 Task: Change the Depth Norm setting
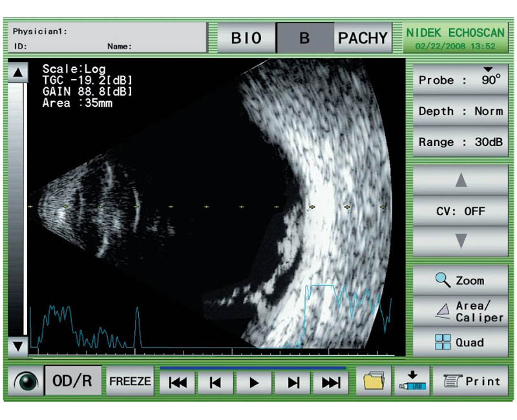coord(460,111)
